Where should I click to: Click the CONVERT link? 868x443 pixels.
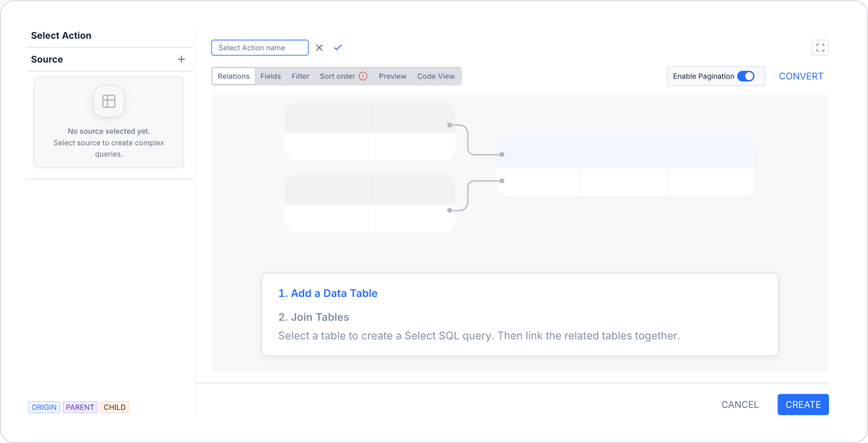(x=801, y=76)
